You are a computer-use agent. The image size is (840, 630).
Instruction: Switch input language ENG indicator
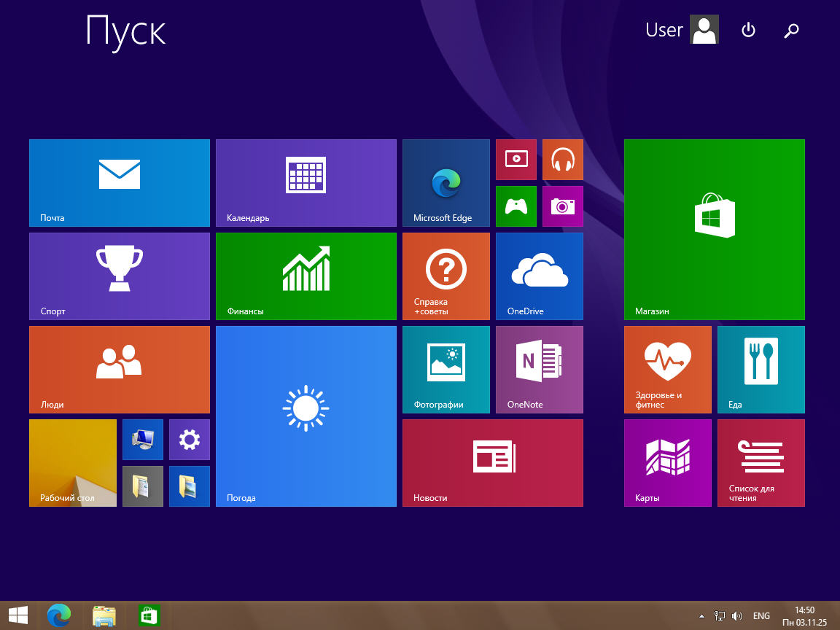point(761,616)
